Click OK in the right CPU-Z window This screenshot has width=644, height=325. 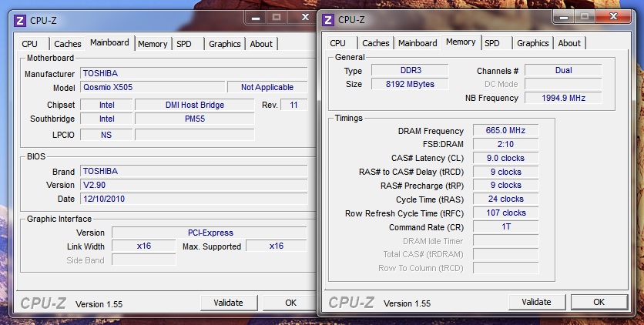tap(599, 302)
